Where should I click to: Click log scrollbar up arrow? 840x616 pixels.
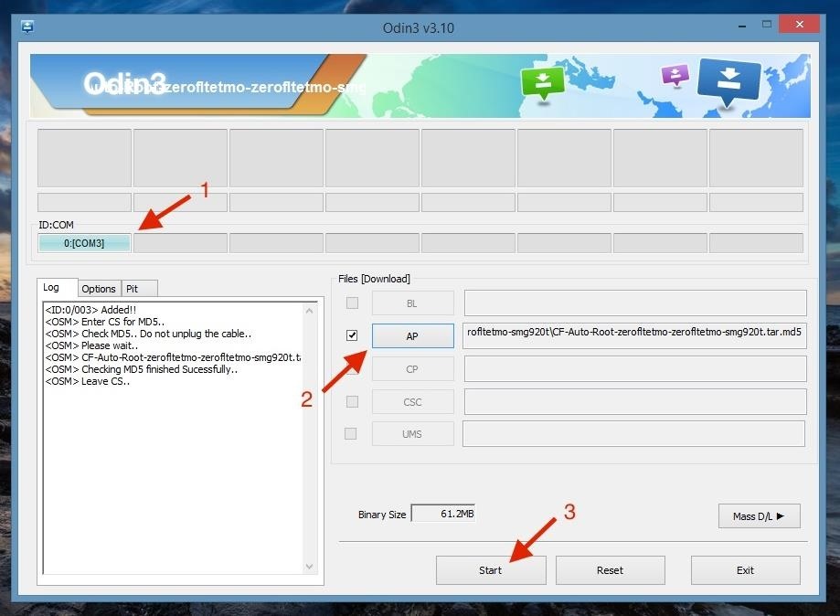click(309, 311)
